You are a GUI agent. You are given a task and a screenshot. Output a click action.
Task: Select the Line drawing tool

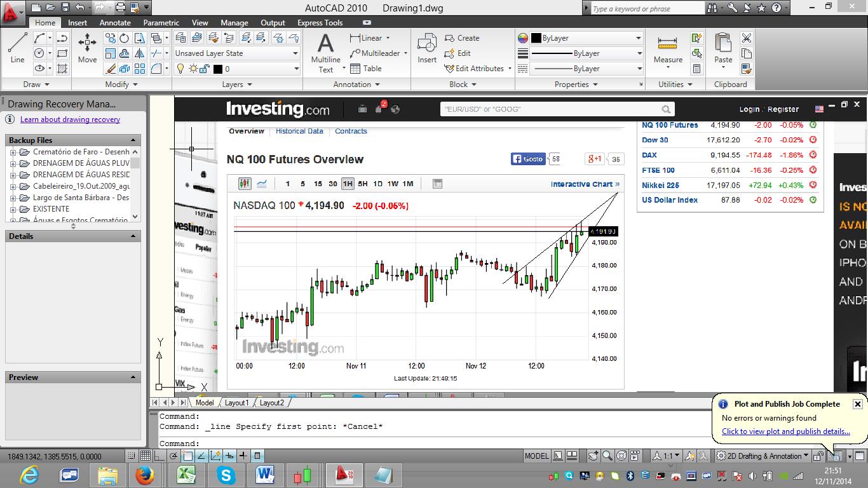pos(17,48)
